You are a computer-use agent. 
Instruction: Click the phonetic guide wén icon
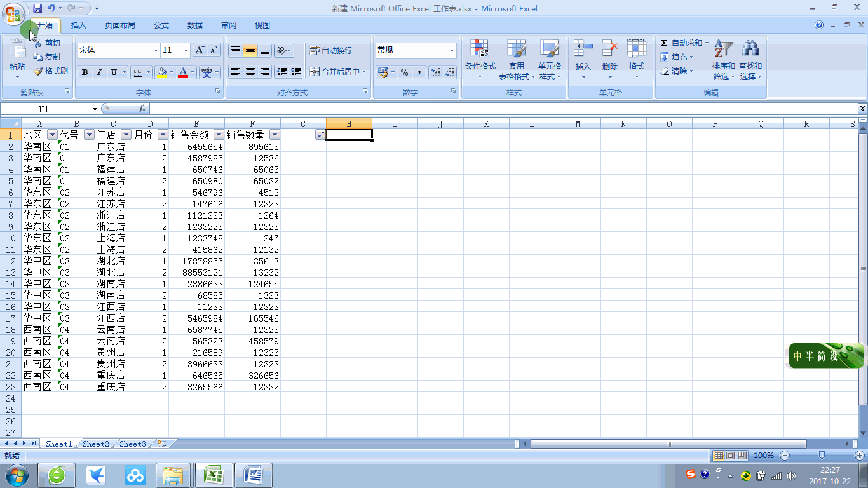207,72
